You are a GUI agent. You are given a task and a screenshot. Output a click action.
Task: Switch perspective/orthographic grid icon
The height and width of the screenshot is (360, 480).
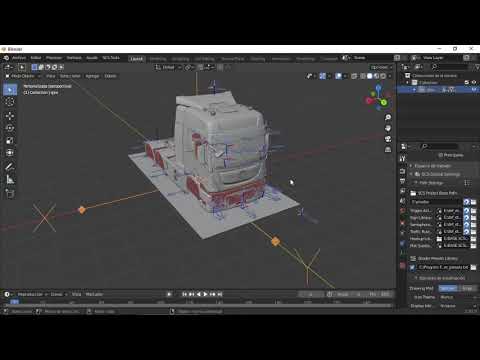pos(388,150)
